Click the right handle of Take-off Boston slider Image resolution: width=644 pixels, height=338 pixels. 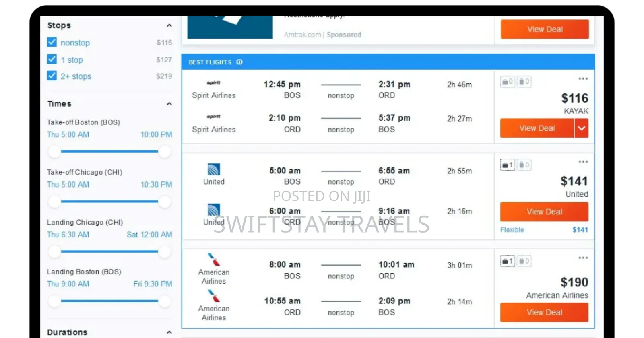[165, 152]
